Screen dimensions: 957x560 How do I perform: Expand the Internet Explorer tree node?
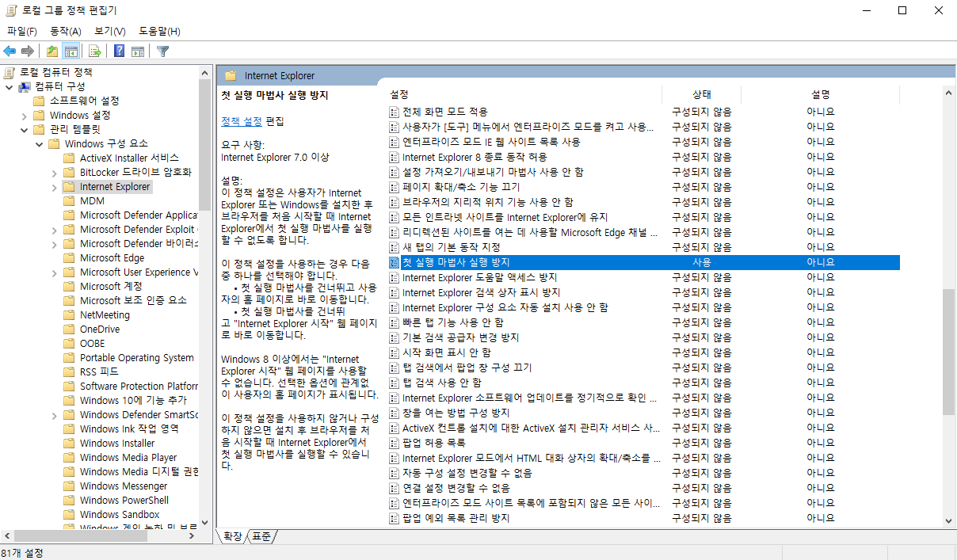(x=54, y=187)
